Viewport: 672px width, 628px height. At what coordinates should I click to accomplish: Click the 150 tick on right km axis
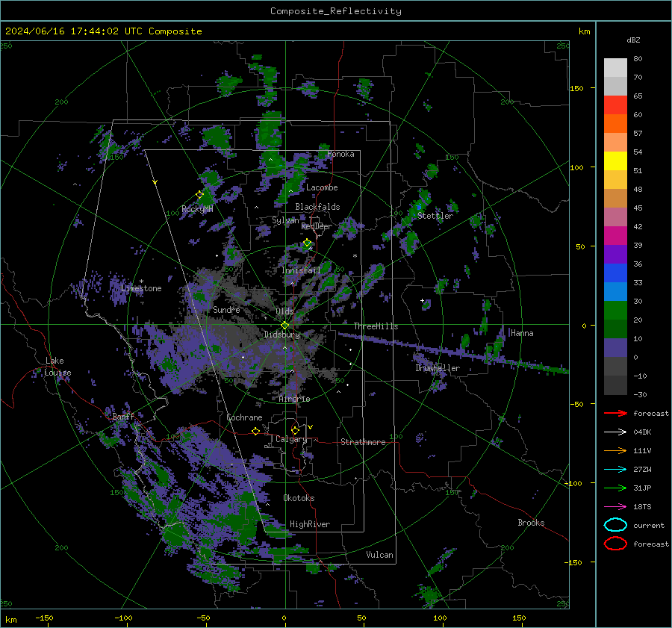tap(576, 88)
